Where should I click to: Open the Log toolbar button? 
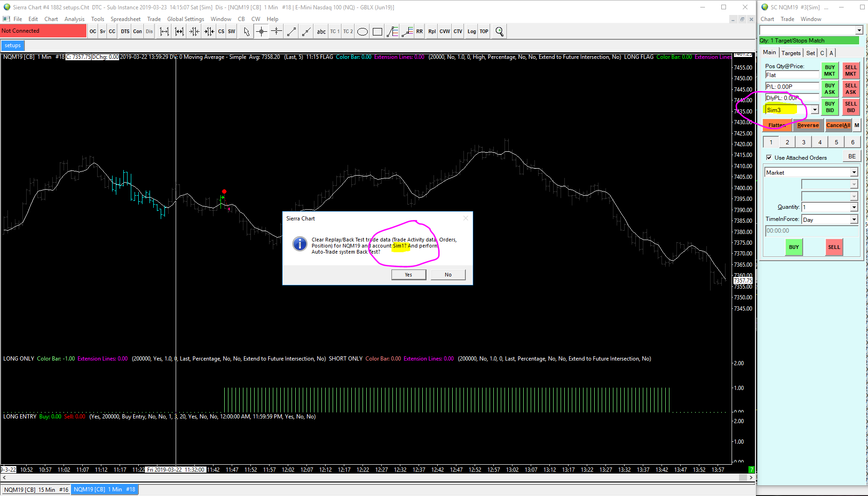(x=472, y=31)
